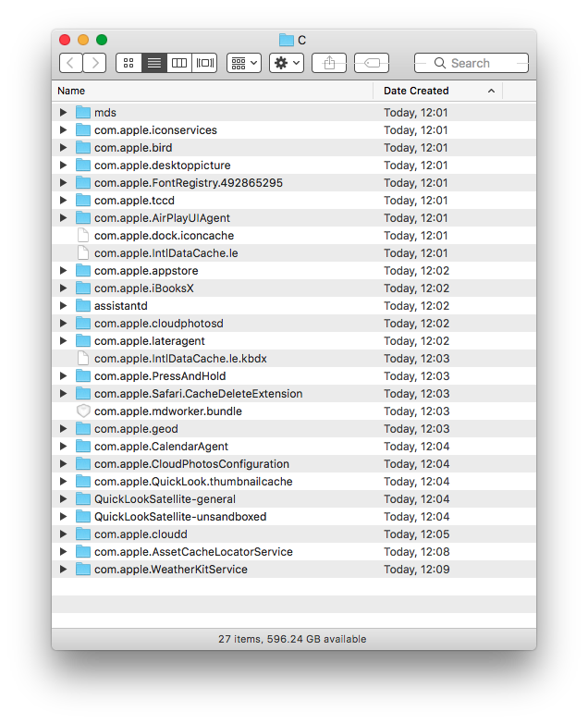The height and width of the screenshot is (724, 588).
Task: Reverse sort order via the ascending arrow
Action: coord(491,91)
